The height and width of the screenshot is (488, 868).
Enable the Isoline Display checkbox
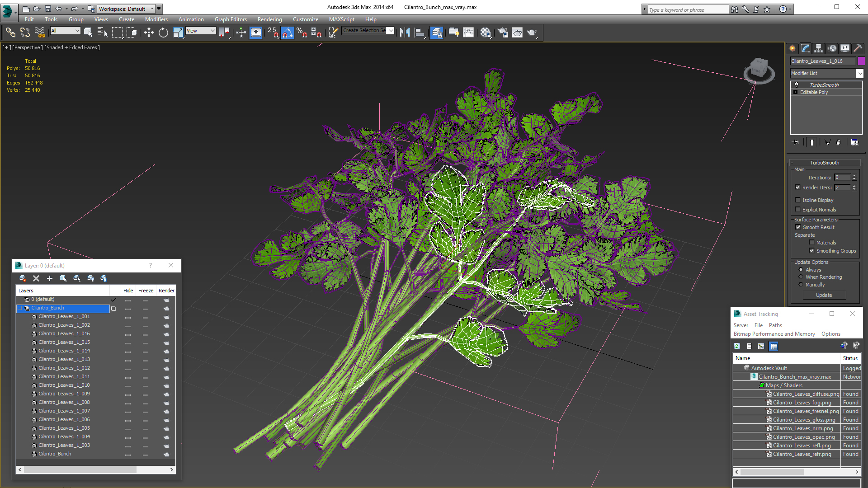coord(798,200)
